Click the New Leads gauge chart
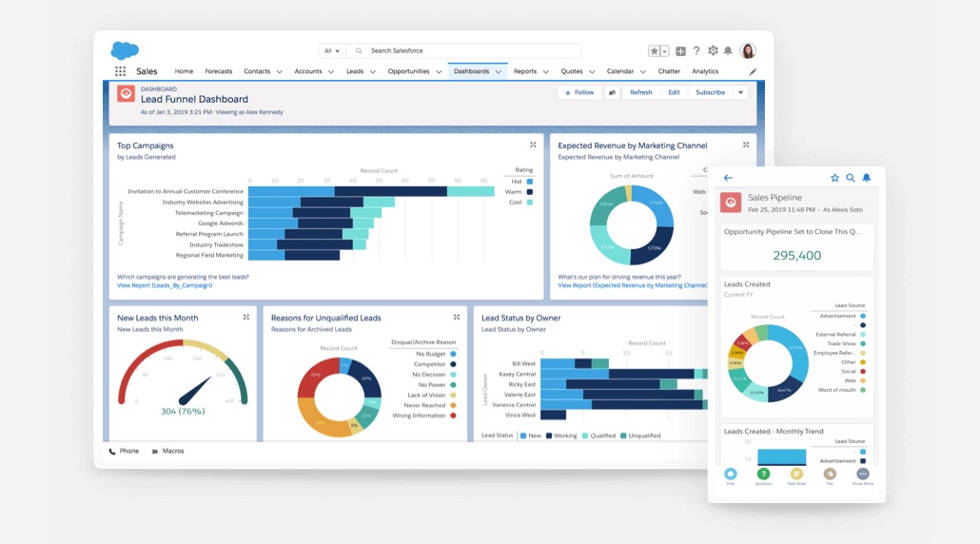This screenshot has height=544, width=980. [183, 374]
